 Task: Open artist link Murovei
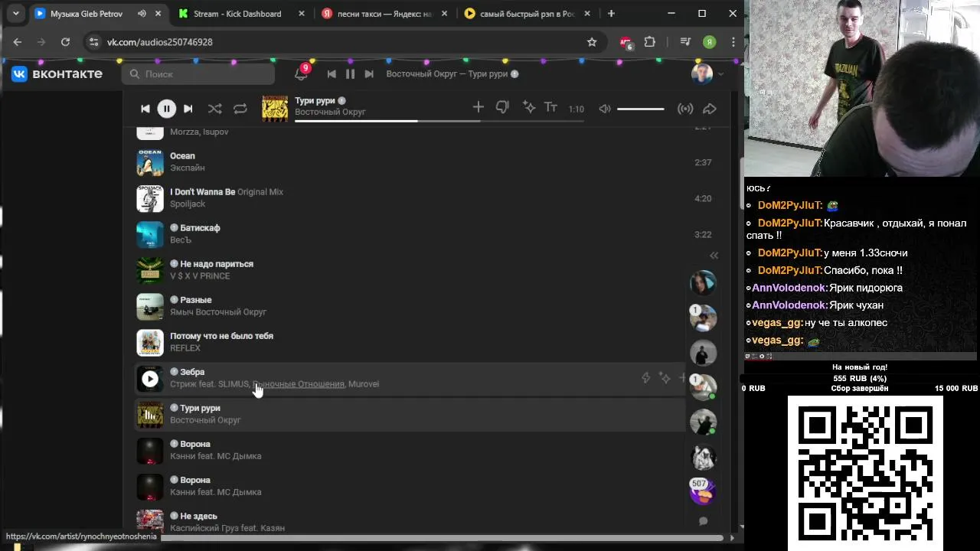tap(364, 384)
